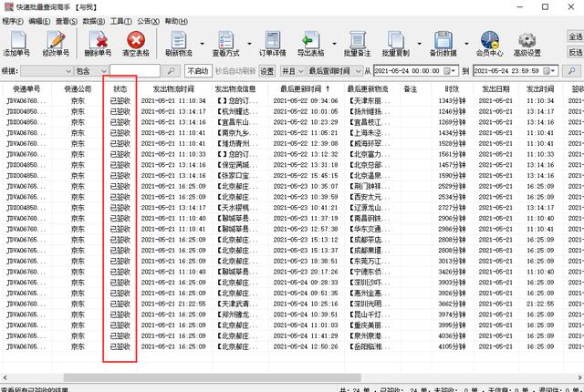Click the date range search magnifier button
The height and width of the screenshot is (392, 584).
coord(571,71)
